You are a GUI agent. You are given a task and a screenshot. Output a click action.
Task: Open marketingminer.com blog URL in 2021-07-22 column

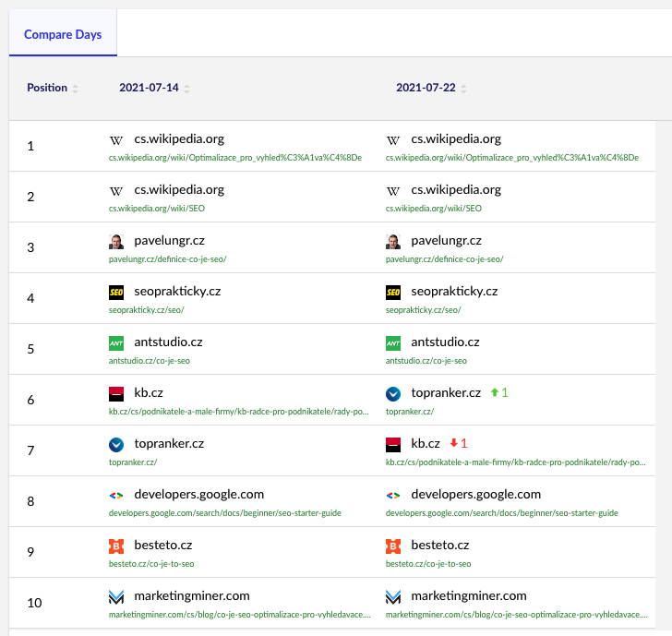pos(516,615)
